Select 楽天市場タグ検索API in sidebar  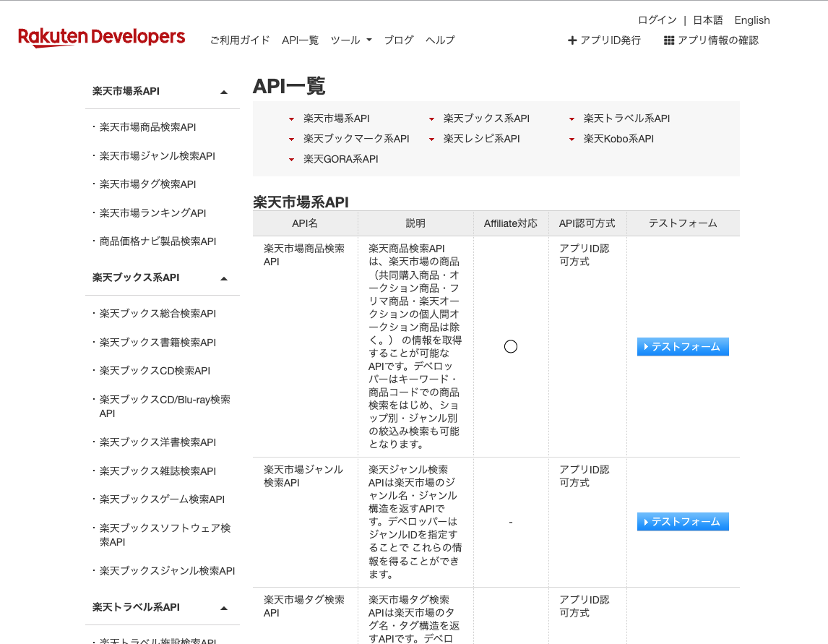pos(148,184)
